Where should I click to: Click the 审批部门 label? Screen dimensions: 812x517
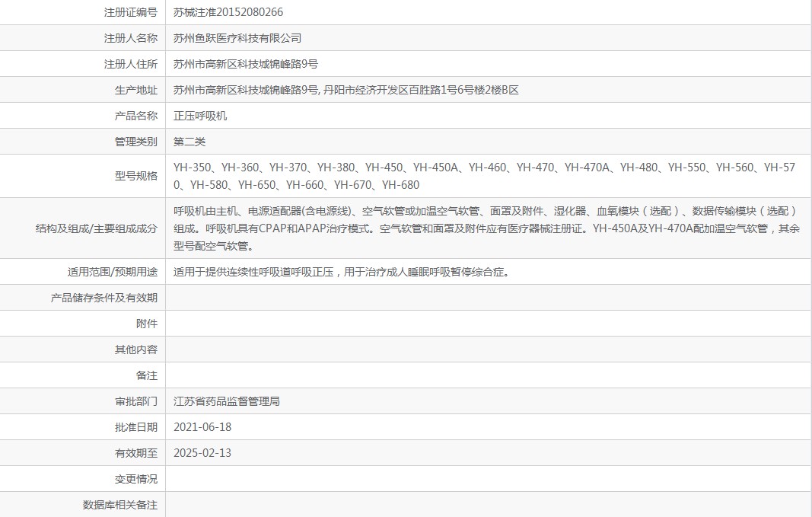(x=135, y=401)
